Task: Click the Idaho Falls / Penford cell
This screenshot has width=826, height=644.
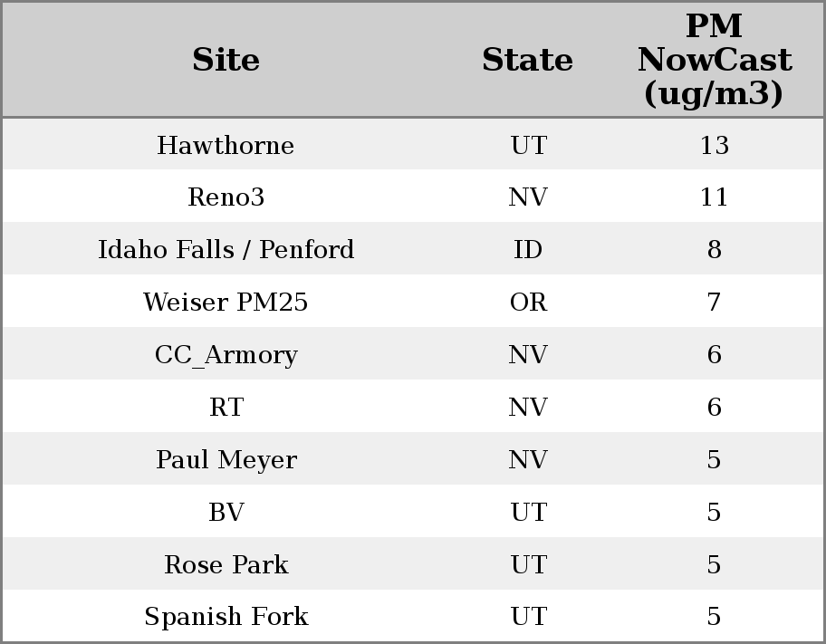Action: (x=226, y=250)
